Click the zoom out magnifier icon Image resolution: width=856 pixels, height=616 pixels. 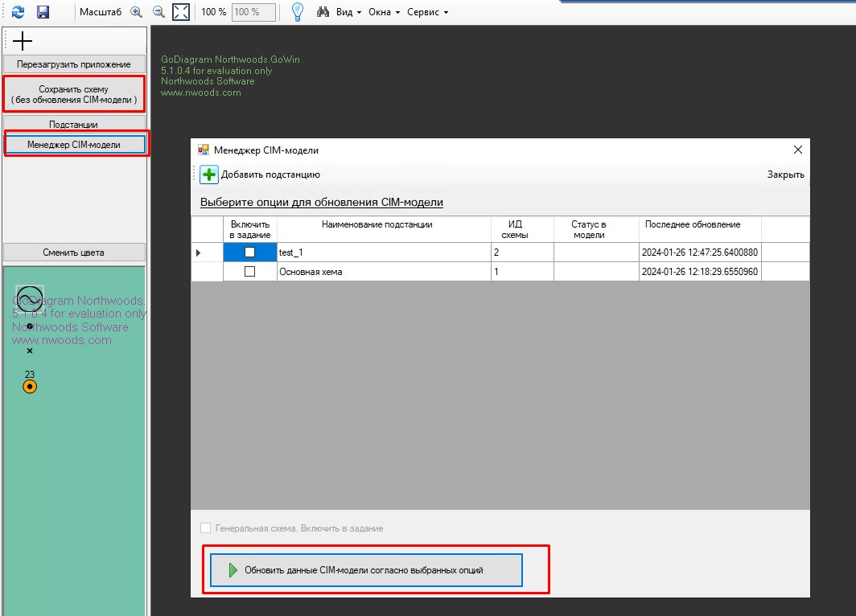tap(158, 12)
